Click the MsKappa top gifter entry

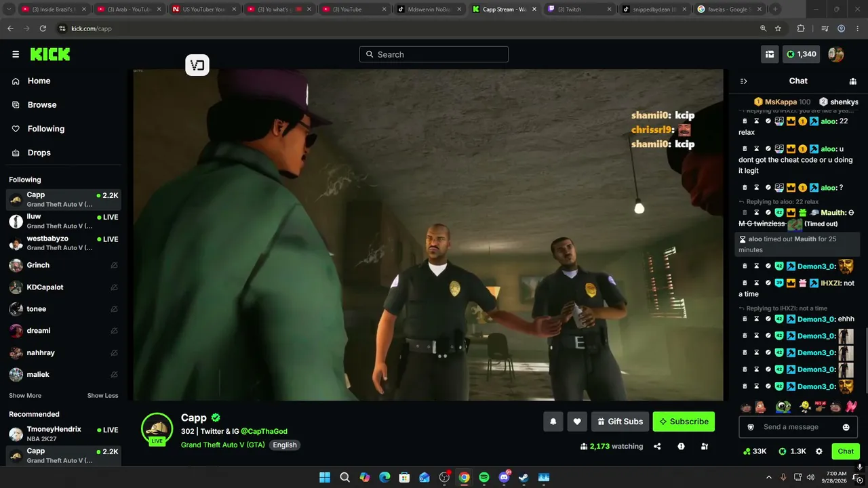[x=782, y=102]
